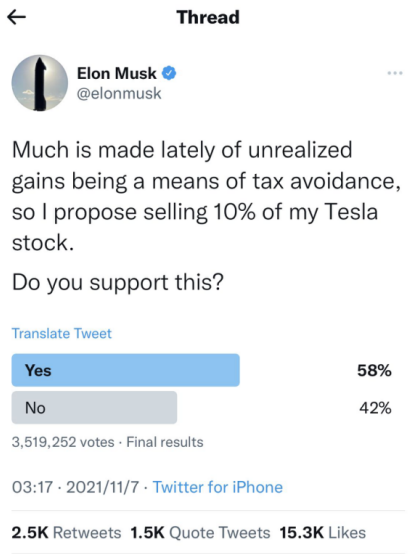Viewport: 418px width, 554px height.
Task: Click the Final results label
Action: [x=165, y=442]
